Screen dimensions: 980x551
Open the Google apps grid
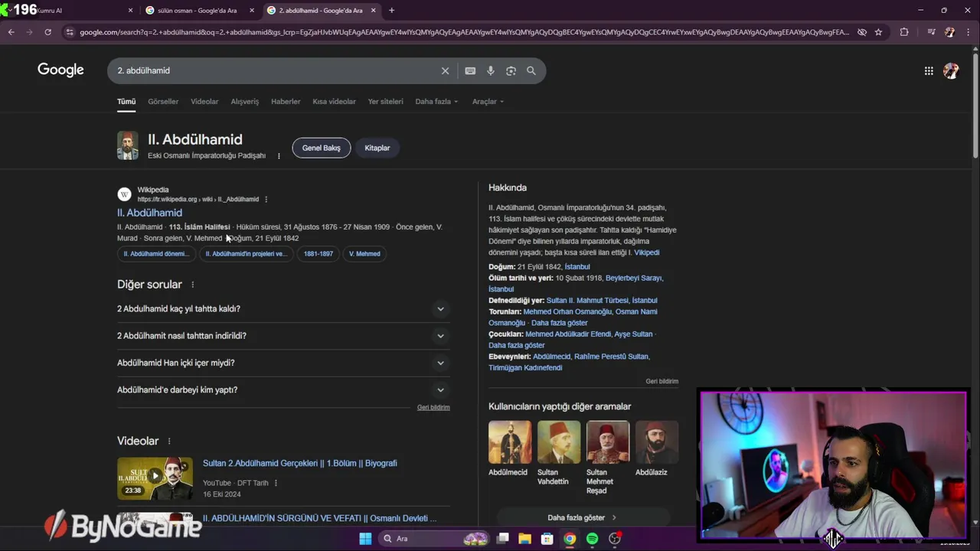(929, 70)
